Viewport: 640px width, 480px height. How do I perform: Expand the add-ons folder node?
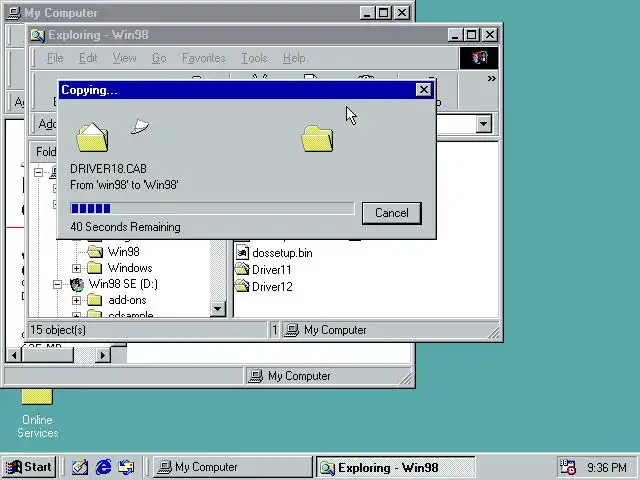click(76, 301)
